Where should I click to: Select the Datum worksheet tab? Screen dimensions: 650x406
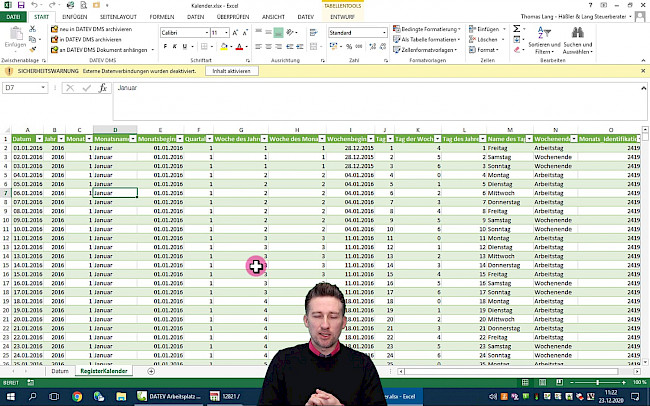coord(60,371)
